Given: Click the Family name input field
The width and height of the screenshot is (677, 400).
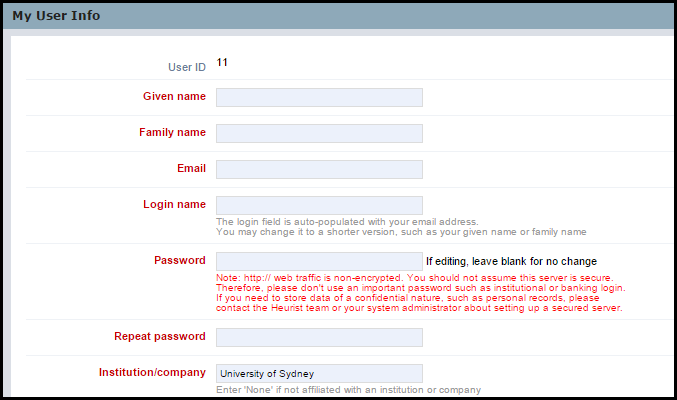Looking at the screenshot, I should 319,133.
